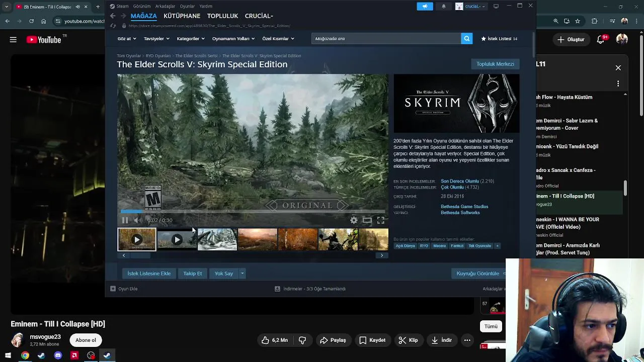Viewport: 644px width, 362px height.
Task: Go back with the Steam back arrow
Action: click(113, 16)
